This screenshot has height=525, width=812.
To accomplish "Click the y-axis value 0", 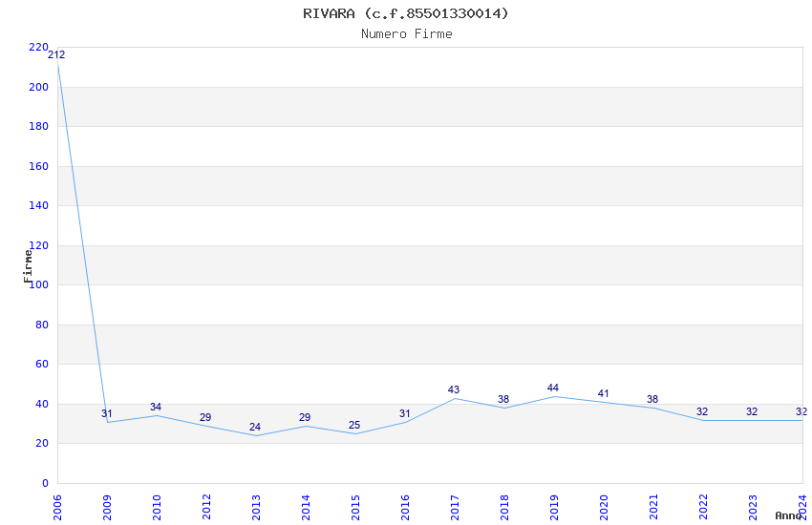I will pyautogui.click(x=46, y=483).
